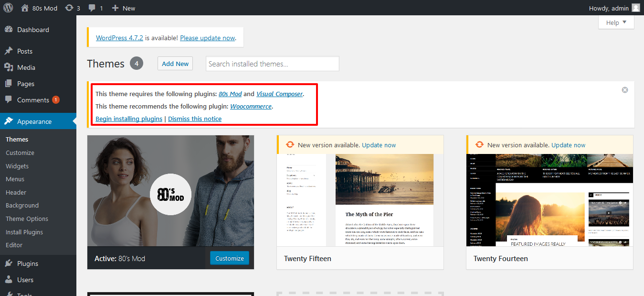Expand the Help dropdown tab

coord(616,22)
